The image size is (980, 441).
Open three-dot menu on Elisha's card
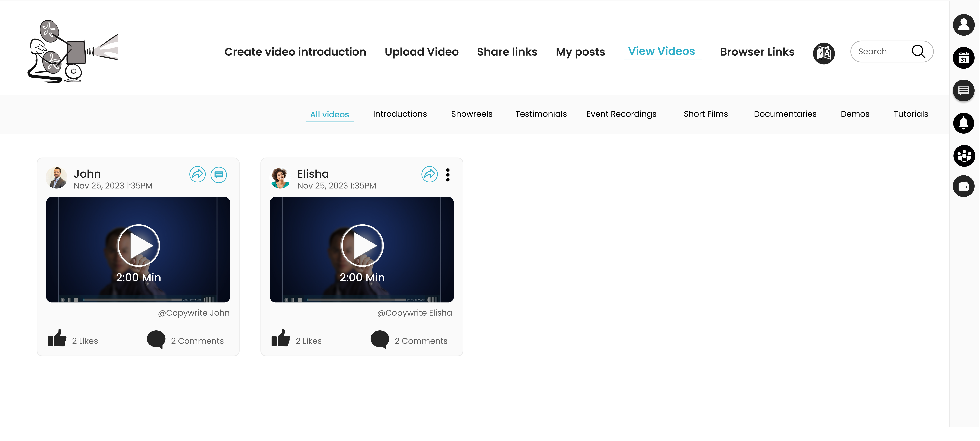click(448, 175)
